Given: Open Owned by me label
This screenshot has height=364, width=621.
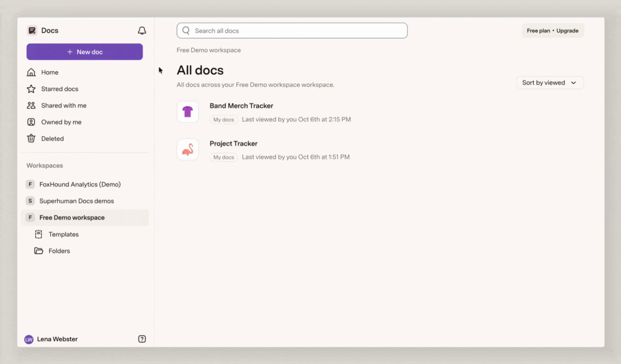Looking at the screenshot, I should (61, 122).
